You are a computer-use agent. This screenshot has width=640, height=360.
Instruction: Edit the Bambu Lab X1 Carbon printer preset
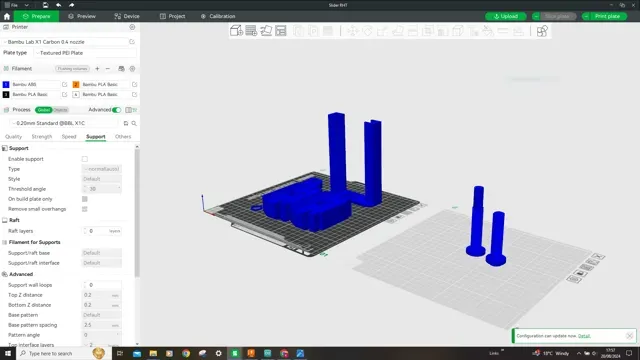(x=132, y=42)
